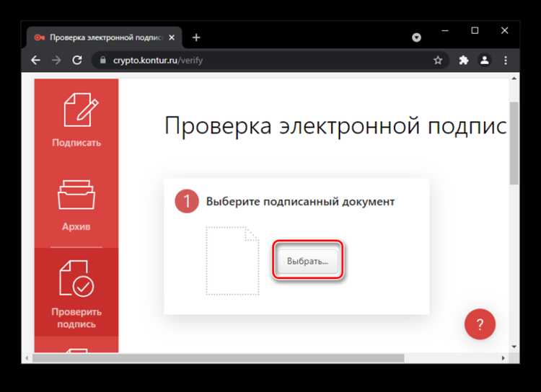Image resolution: width=541 pixels, height=392 pixels.
Task: Click the scroll down arrow
Action: click(x=514, y=347)
